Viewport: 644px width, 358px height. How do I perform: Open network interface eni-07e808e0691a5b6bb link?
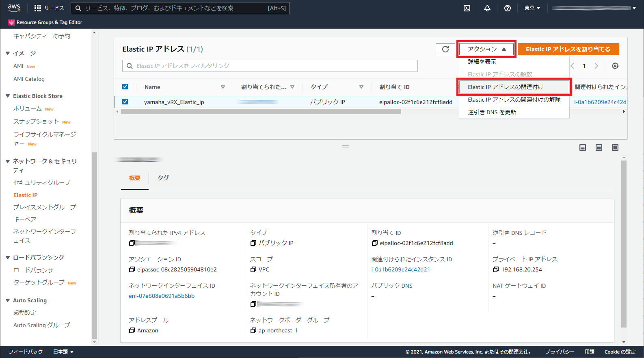tap(162, 296)
